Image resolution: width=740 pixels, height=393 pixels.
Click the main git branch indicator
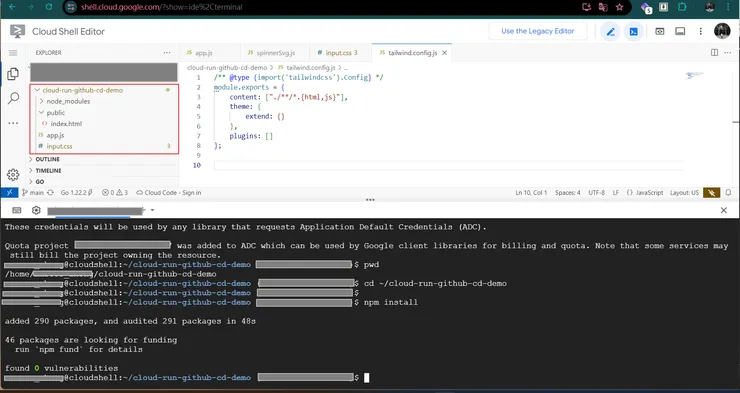tap(33, 193)
